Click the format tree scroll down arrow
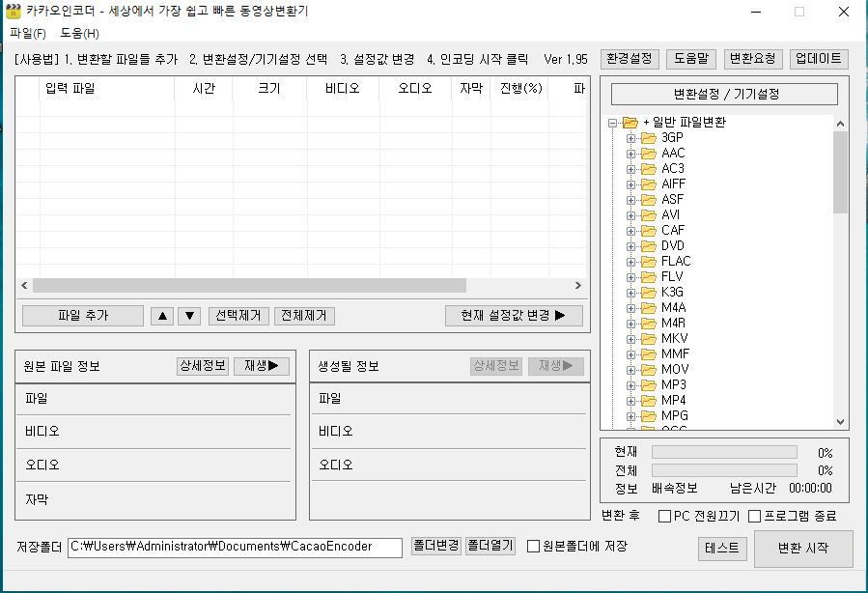 click(x=840, y=422)
